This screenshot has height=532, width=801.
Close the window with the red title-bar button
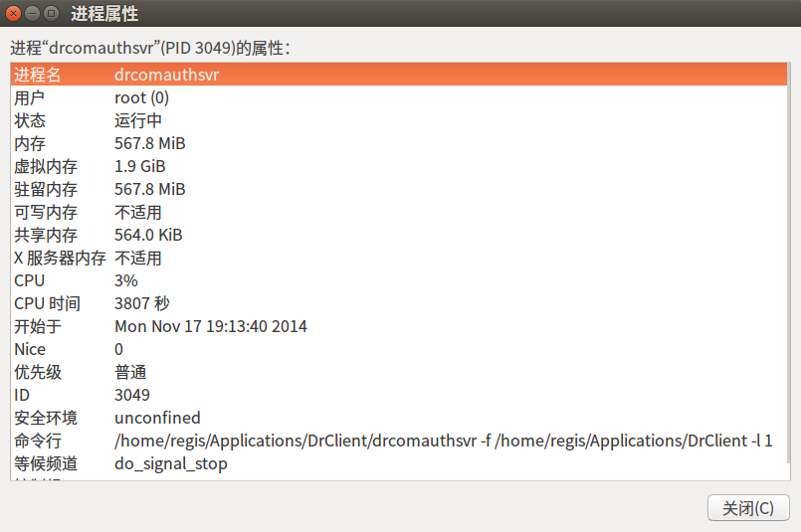pyautogui.click(x=13, y=13)
